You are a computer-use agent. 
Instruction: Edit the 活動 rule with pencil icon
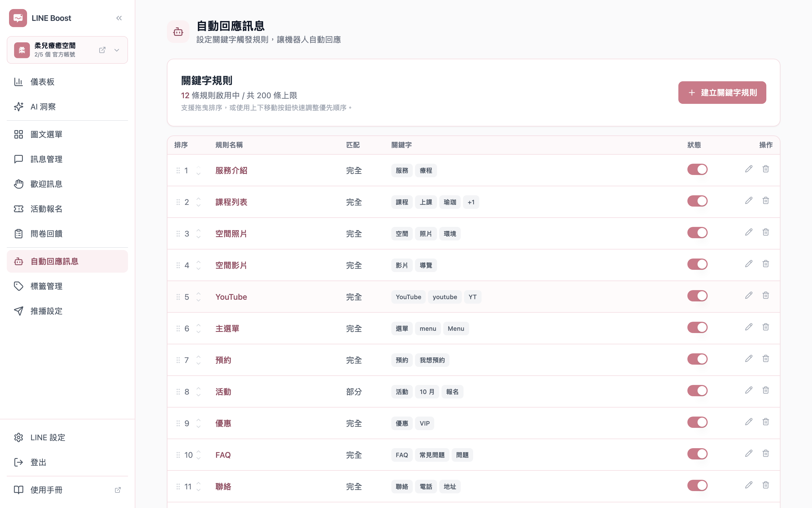click(749, 390)
